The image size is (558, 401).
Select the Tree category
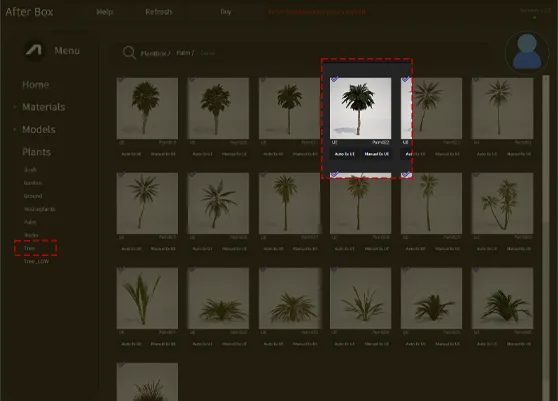(30, 248)
